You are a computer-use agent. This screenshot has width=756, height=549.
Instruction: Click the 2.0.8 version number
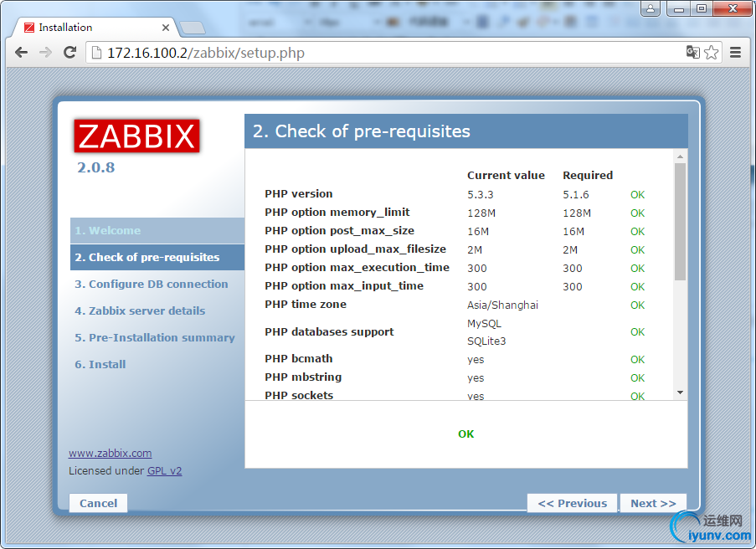coord(96,167)
